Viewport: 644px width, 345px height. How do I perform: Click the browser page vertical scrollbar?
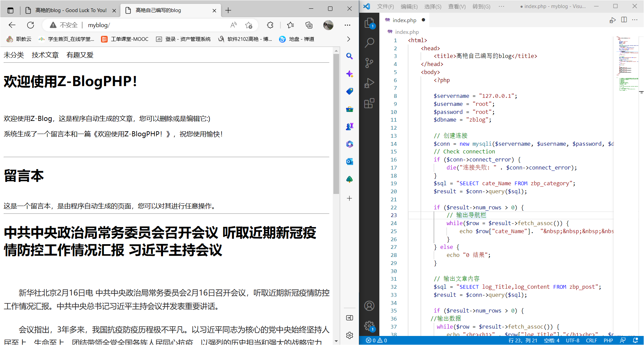coord(336,124)
